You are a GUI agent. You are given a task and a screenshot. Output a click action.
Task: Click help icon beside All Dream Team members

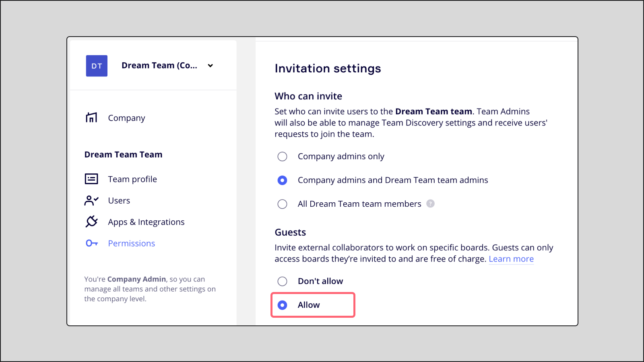[430, 204]
